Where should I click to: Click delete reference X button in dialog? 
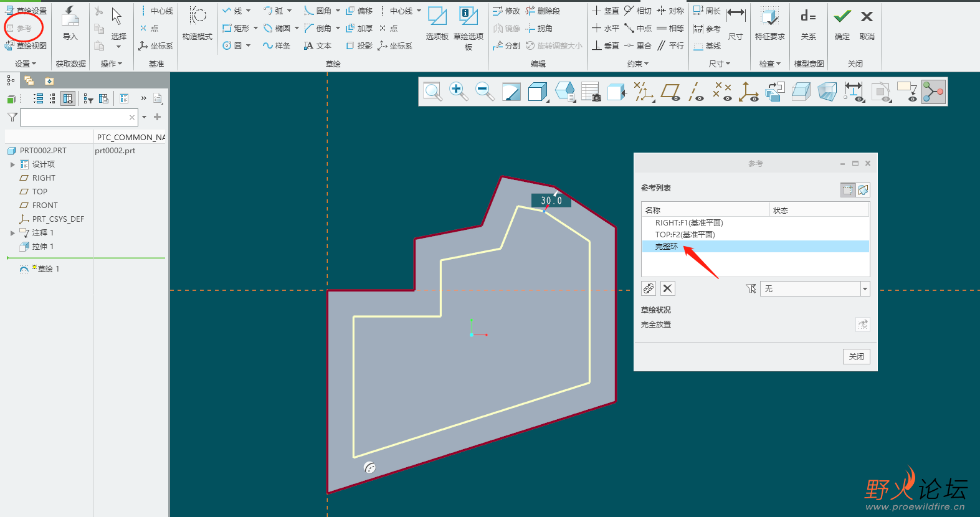click(x=667, y=288)
